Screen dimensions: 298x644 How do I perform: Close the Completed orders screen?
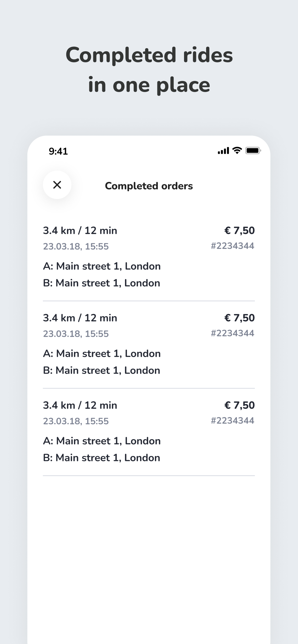tap(57, 185)
